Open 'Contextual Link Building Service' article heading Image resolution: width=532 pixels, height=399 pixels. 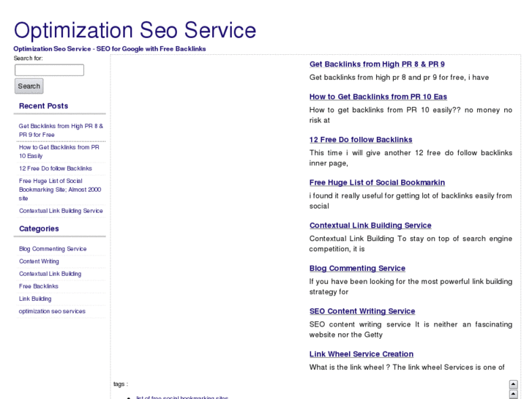coord(370,225)
